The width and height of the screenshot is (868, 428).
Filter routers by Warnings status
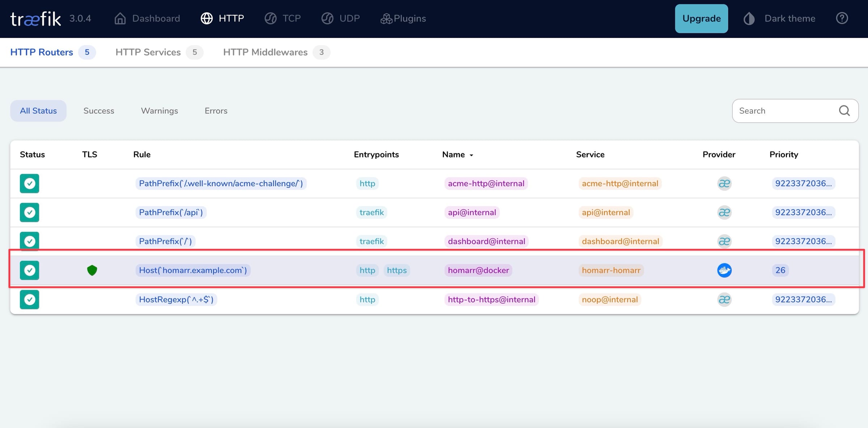(x=159, y=111)
